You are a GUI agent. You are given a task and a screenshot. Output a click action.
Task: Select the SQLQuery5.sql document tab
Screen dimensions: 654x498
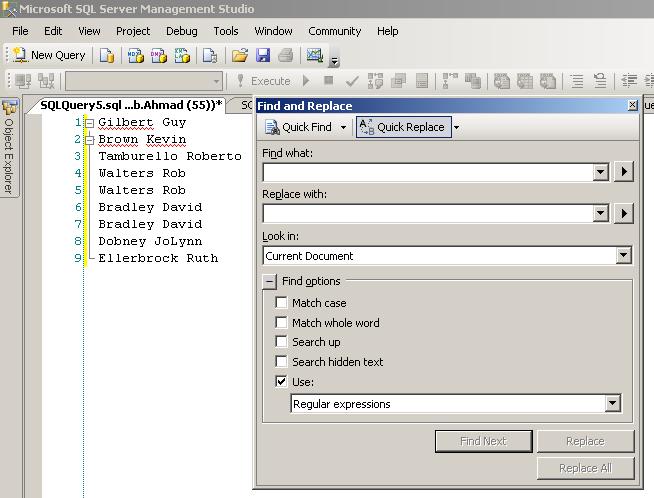[131, 105]
